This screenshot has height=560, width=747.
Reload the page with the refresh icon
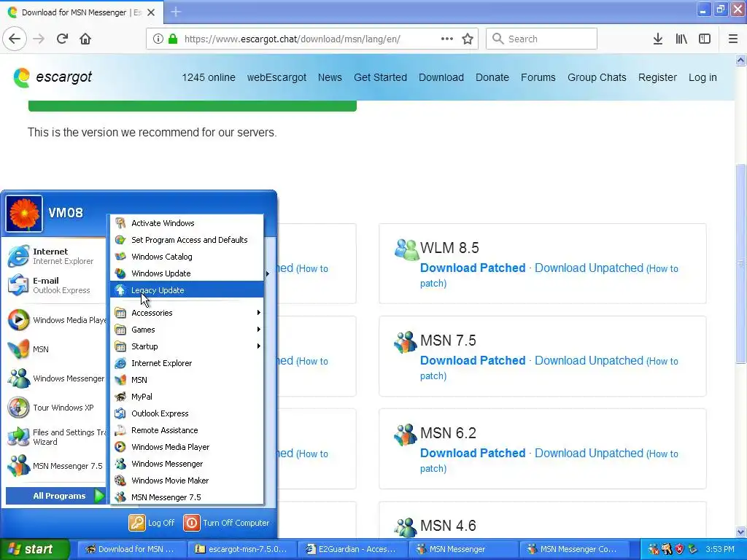pos(62,39)
